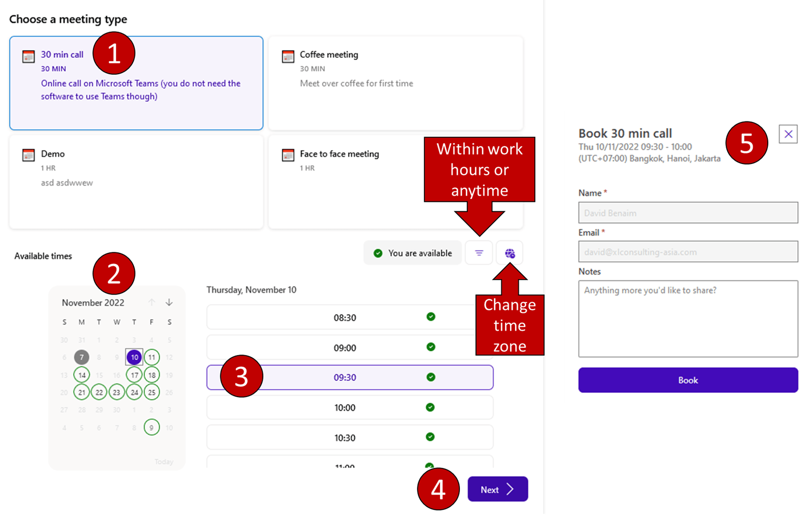Click the calendar icon beside Coffee meeting
812x526 pixels.
tap(288, 56)
